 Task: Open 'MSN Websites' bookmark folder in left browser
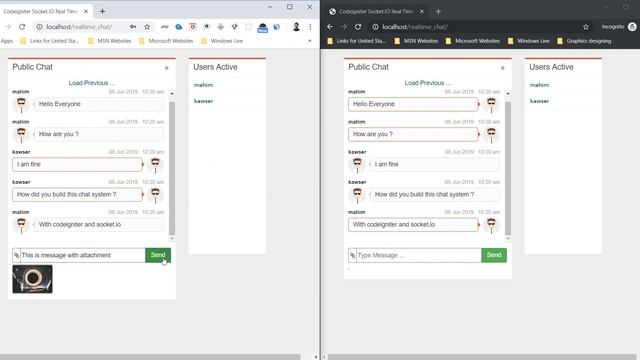pos(109,41)
